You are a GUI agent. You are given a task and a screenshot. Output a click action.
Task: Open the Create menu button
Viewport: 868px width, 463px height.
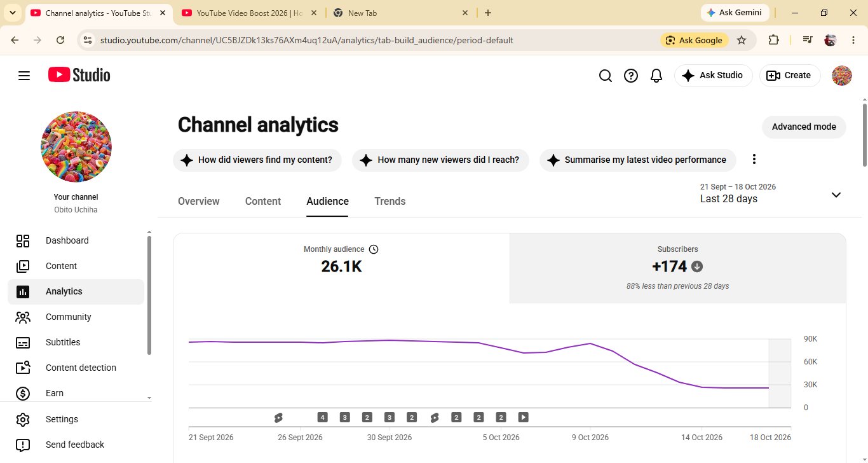click(x=790, y=76)
